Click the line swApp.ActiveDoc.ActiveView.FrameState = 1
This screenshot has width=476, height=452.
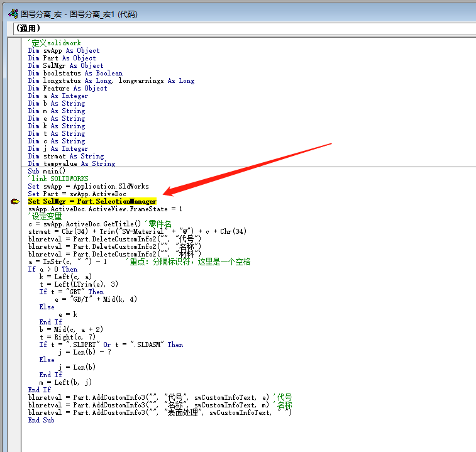[106, 209]
